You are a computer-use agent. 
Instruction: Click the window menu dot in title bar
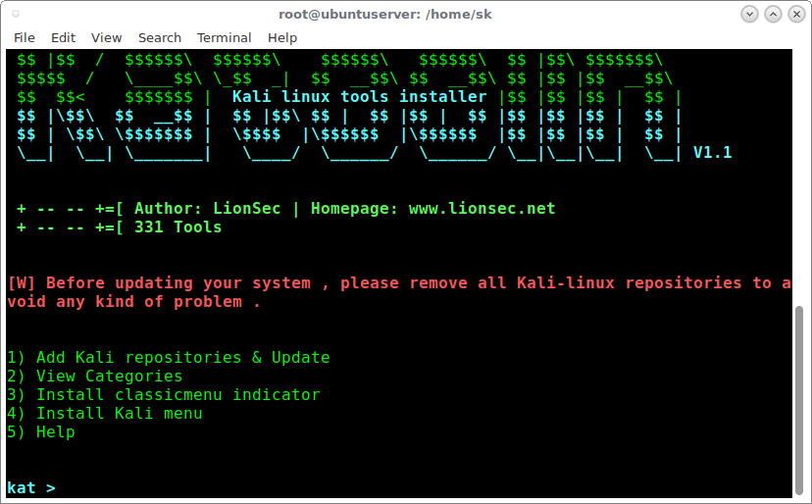click(16, 14)
